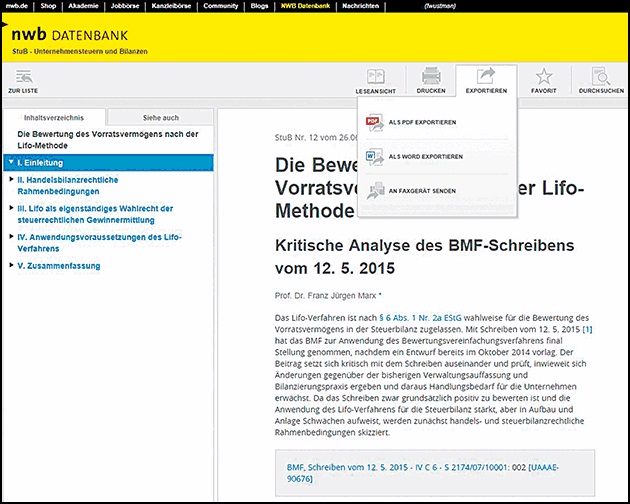Open Durchsuchen search tool
630x504 pixels.
(601, 78)
